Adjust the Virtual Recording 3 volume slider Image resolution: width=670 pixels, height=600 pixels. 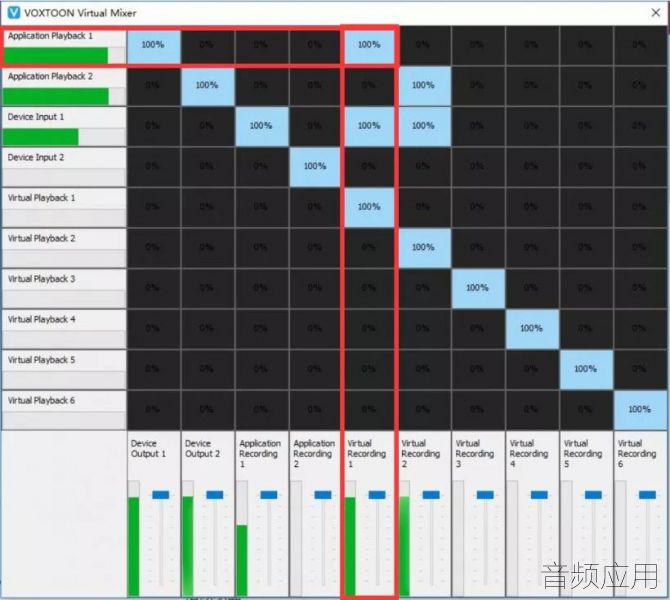pos(485,495)
